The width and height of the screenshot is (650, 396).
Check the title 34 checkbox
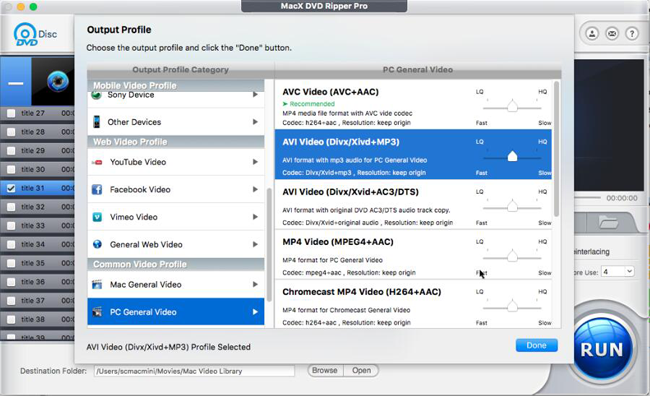click(11, 244)
